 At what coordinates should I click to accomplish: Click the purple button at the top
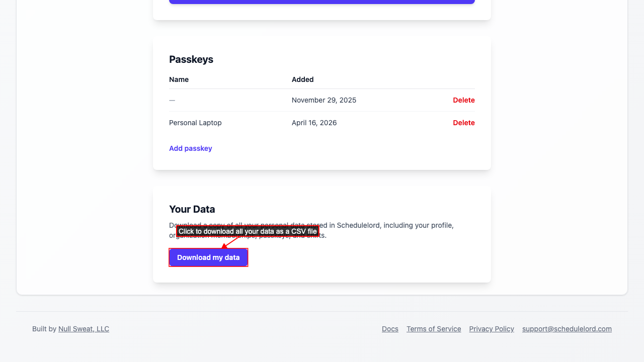point(322,2)
